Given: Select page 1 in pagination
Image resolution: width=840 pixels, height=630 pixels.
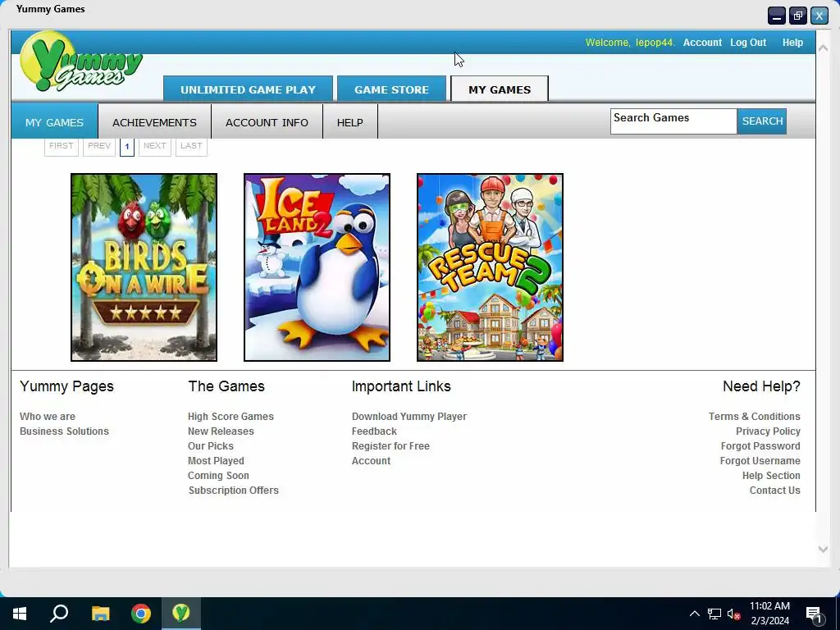Looking at the screenshot, I should tap(127, 146).
